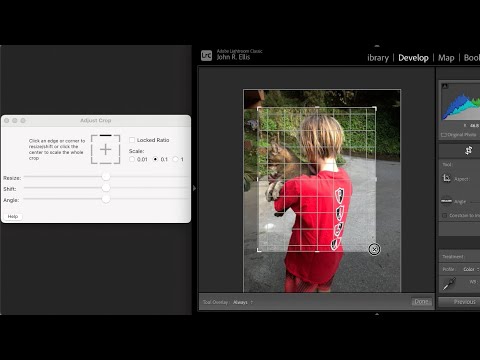Select top-left corner in crop diagram
Screen dimensions: 480x360
pyautogui.click(x=93, y=137)
